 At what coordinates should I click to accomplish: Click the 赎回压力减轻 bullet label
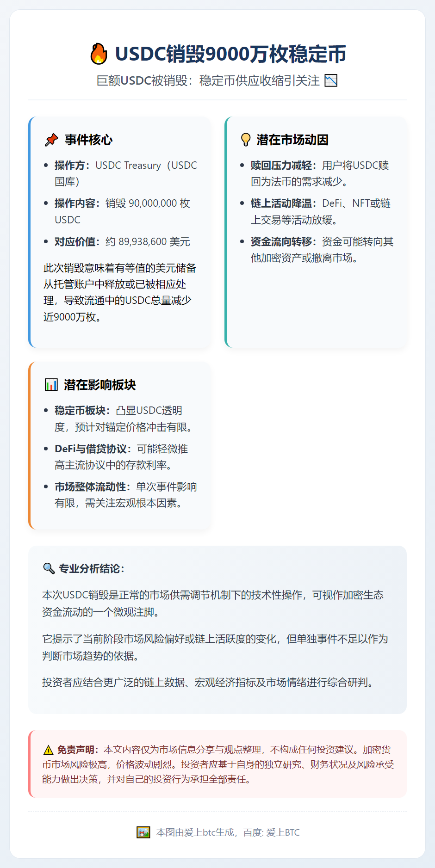[x=284, y=165]
